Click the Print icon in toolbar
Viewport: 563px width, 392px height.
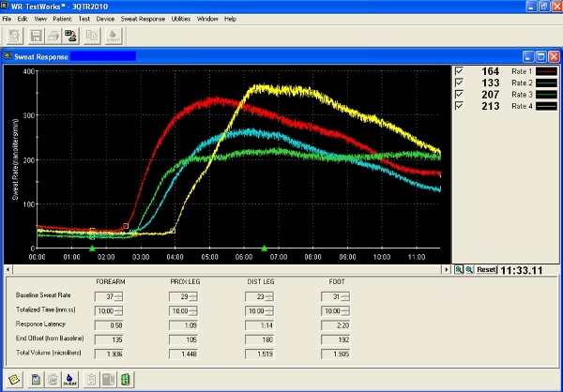point(55,37)
